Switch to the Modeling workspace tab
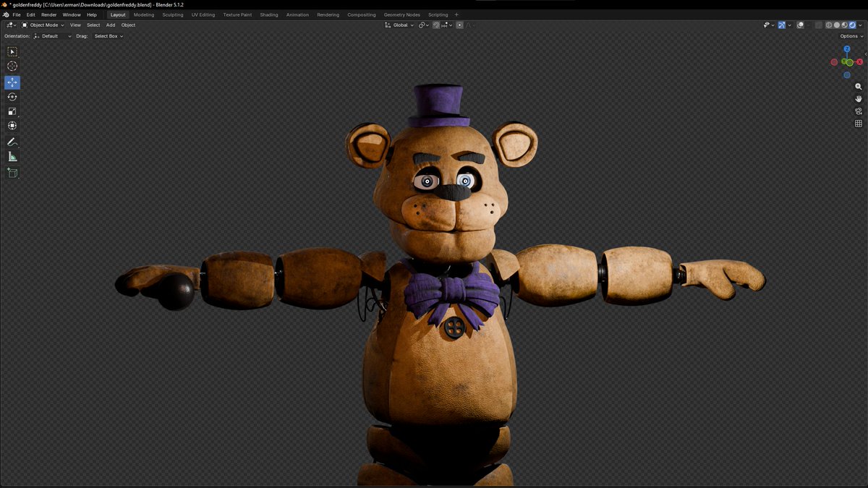The height and width of the screenshot is (488, 868). (144, 14)
